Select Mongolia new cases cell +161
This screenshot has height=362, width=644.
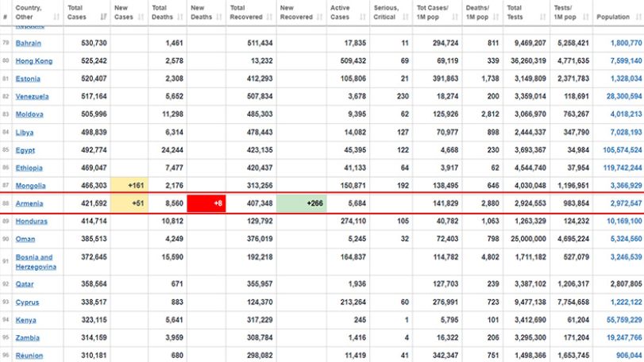(x=129, y=186)
